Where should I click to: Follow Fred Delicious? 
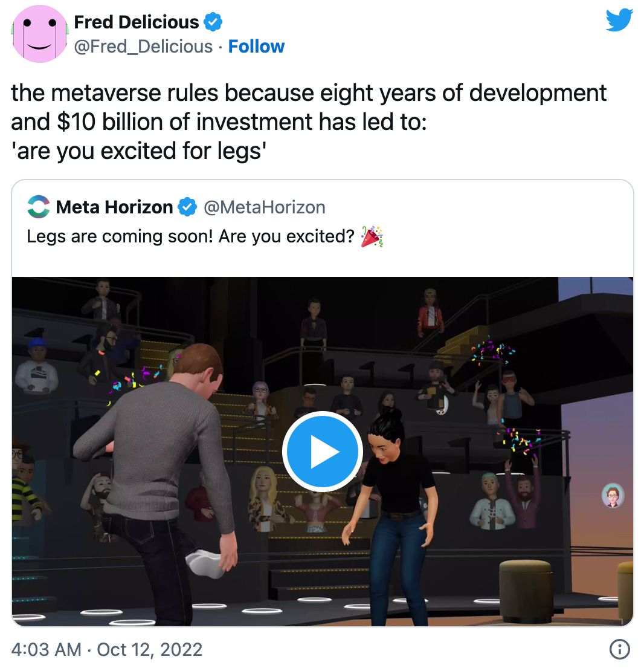point(256,47)
